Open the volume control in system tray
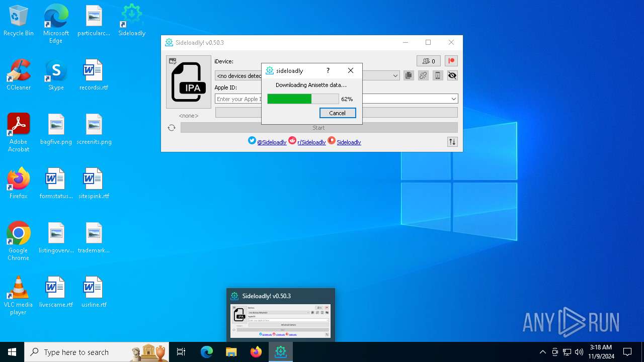The image size is (644, 362). 579,352
